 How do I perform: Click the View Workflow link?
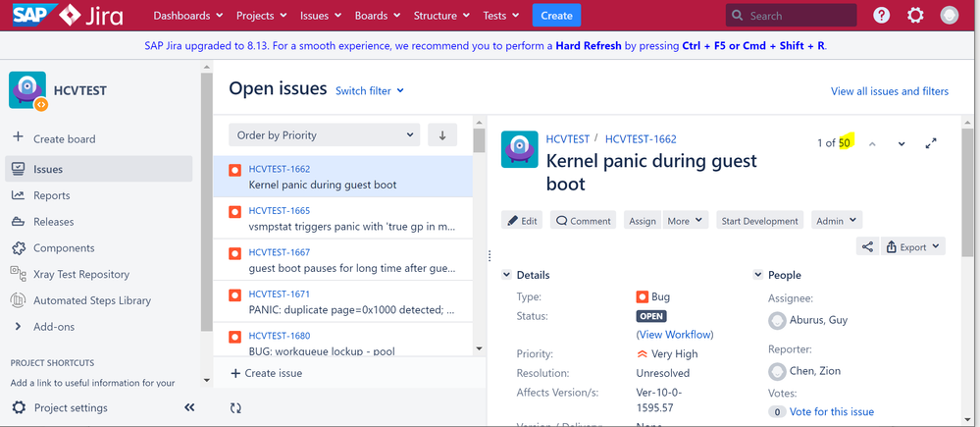[x=674, y=335]
